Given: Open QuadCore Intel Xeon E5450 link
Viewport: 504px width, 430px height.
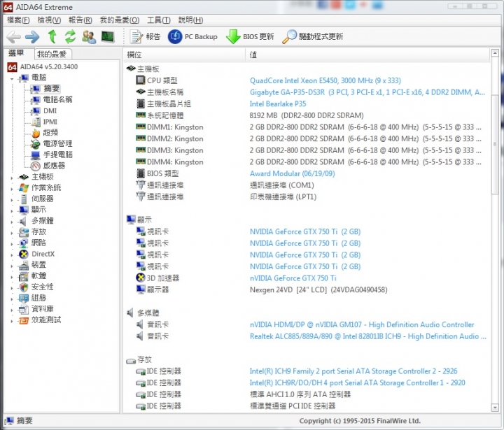Looking at the screenshot, I should tap(325, 80).
